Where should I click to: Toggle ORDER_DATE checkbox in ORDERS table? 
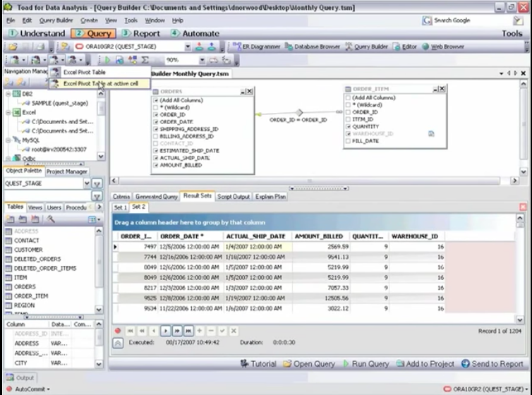pos(156,122)
